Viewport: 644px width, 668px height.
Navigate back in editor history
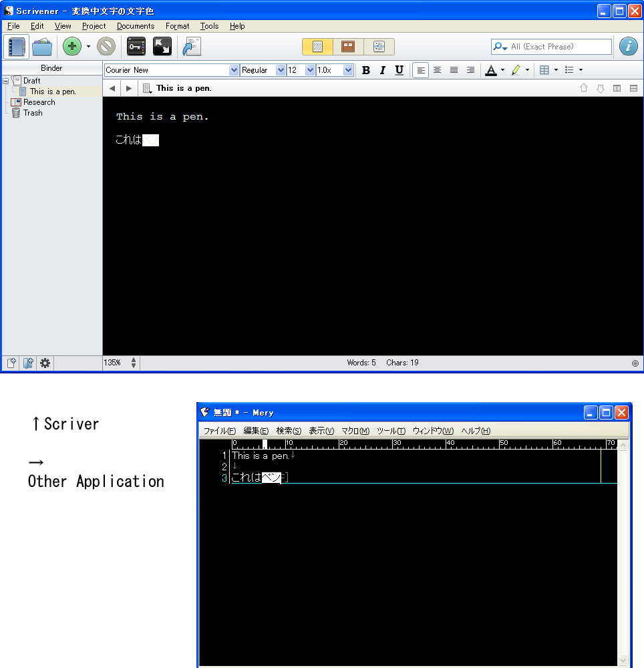112,88
